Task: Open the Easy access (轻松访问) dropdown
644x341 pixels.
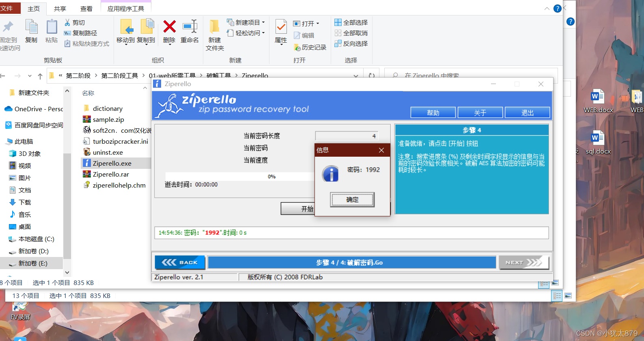Action: pyautogui.click(x=246, y=33)
